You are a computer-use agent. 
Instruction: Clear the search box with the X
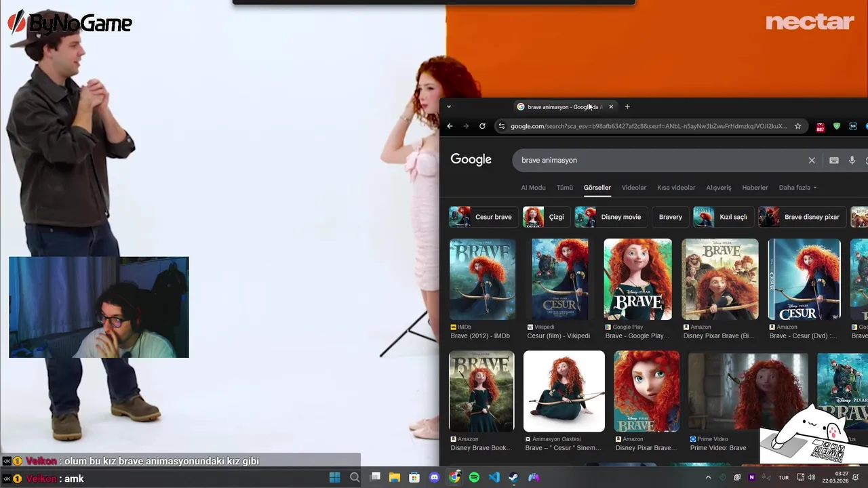812,160
